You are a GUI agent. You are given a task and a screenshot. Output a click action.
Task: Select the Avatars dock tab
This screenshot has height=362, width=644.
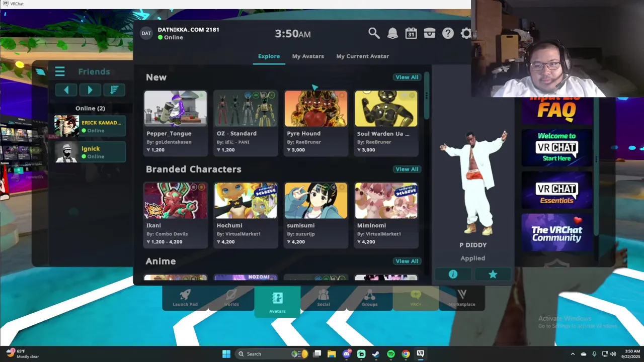[277, 302]
